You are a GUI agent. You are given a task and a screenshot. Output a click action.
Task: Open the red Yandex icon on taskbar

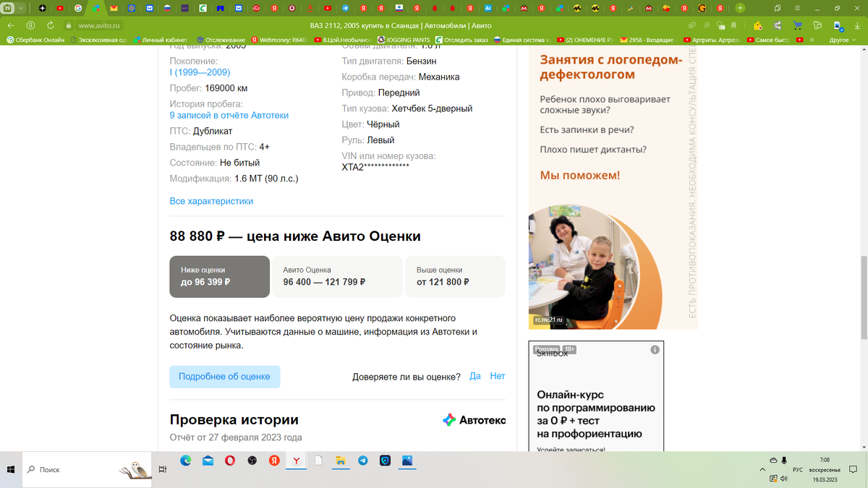pos(274,461)
